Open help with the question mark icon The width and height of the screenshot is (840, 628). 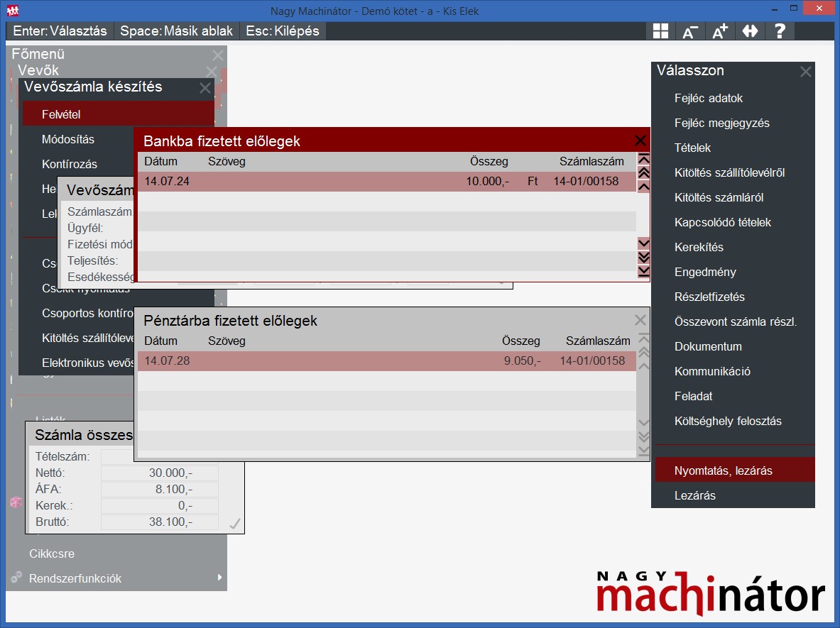pyautogui.click(x=780, y=31)
